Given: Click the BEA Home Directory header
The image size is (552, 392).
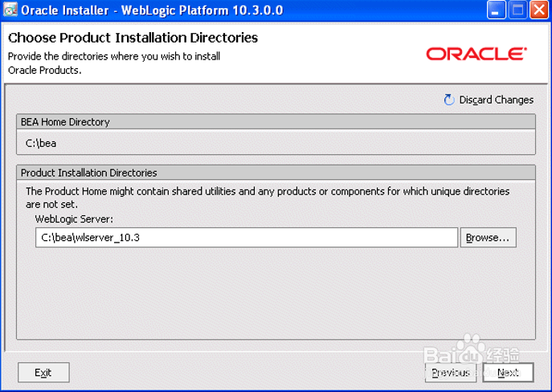Looking at the screenshot, I should pyautogui.click(x=276, y=122).
